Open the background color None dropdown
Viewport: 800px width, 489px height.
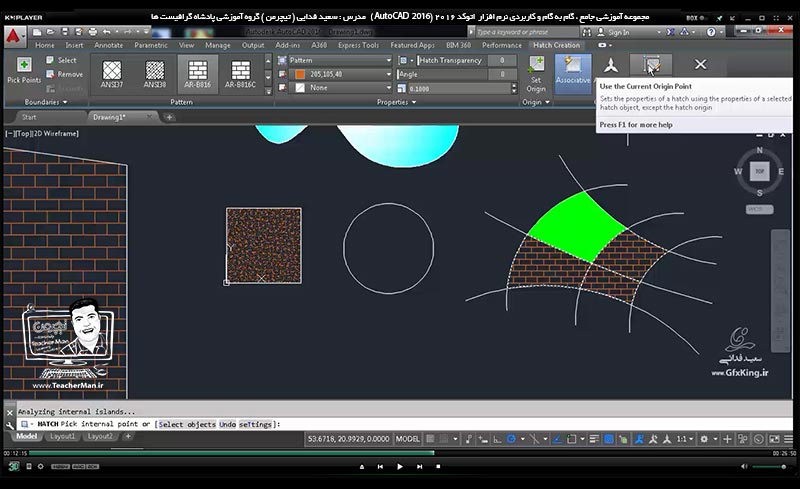coord(340,88)
